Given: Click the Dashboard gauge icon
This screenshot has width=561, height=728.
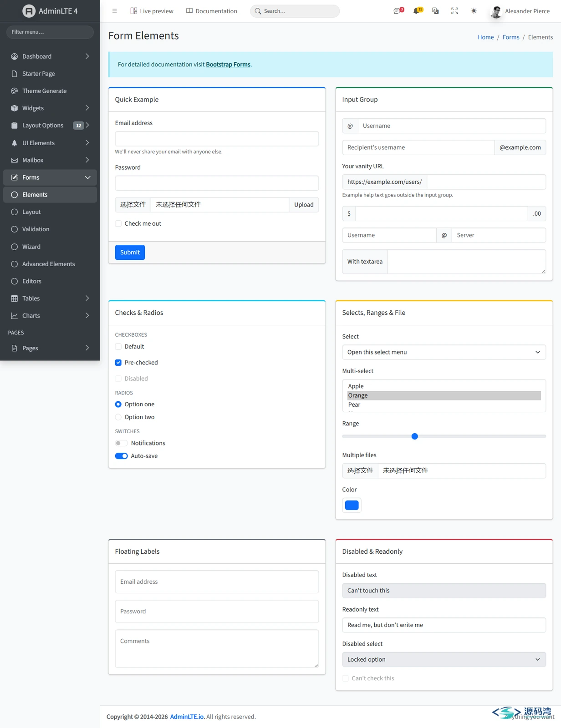Looking at the screenshot, I should (15, 56).
